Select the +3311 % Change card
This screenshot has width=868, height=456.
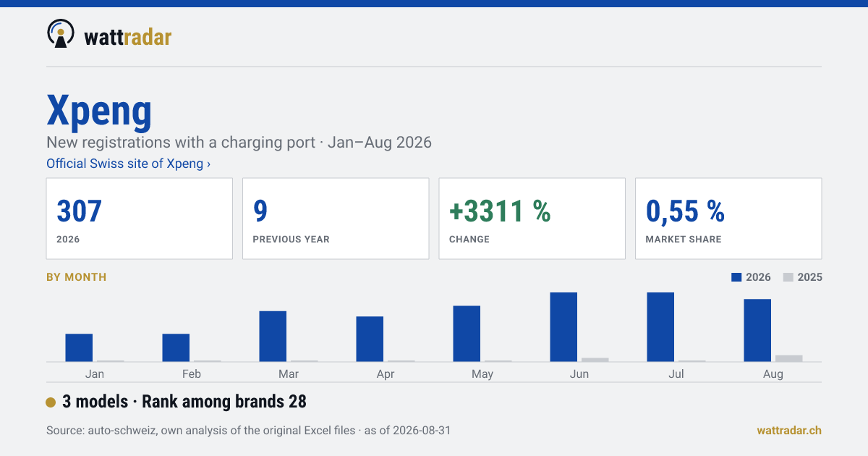pos(532,219)
